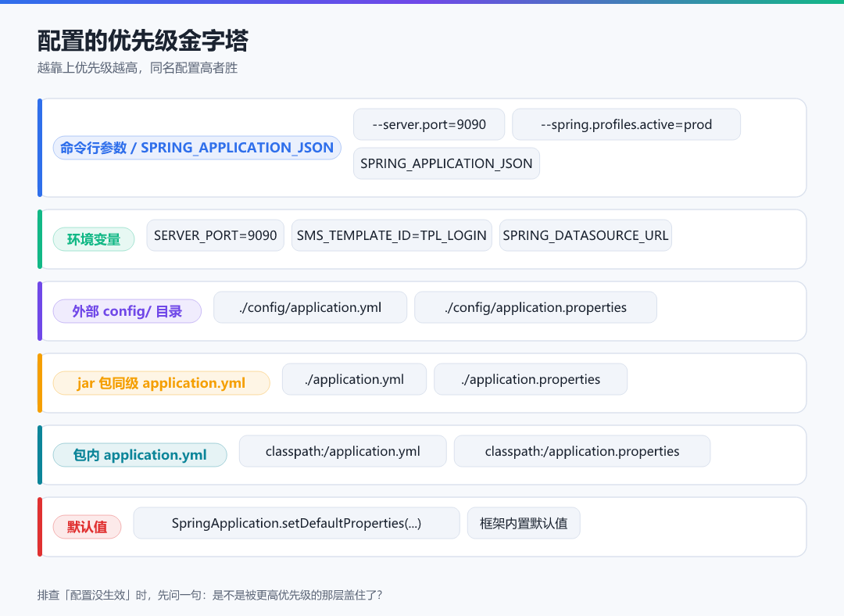Click the 框架内置默认值 chip
Screen dimensions: 844x616
coord(523,523)
